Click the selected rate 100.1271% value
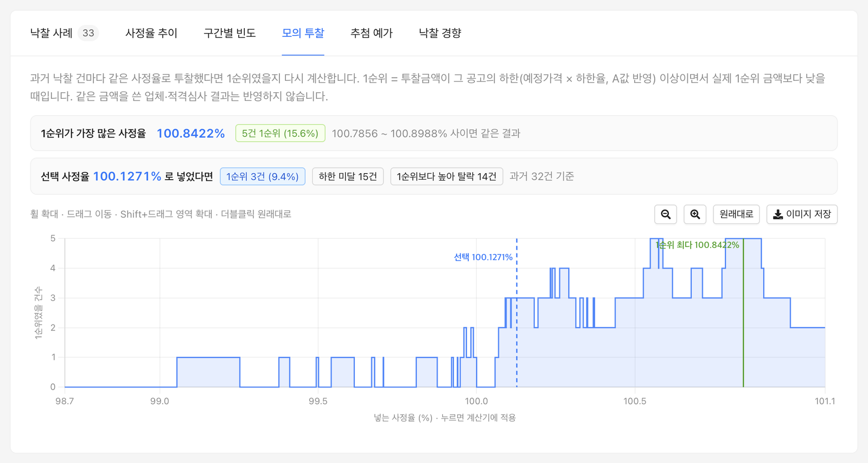The image size is (868, 463). pos(127,176)
